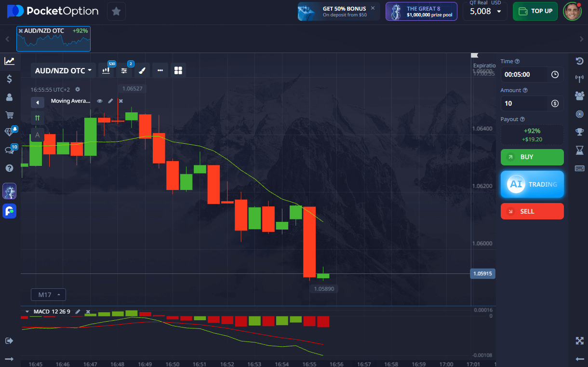Viewport: 588px width, 367px height.
Task: Open trade history icon in right sidebar
Action: point(580,61)
